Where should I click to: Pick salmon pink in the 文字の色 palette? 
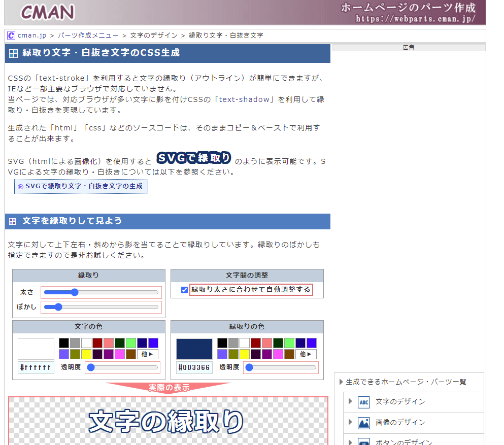click(x=109, y=343)
